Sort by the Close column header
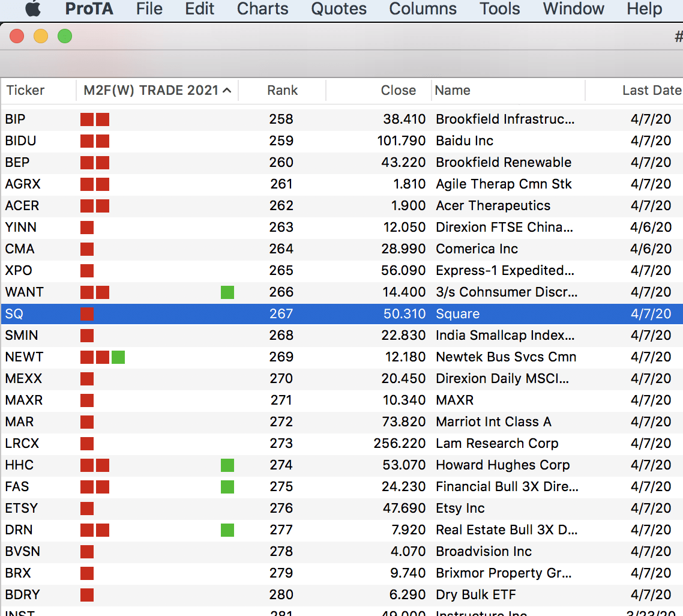Image resolution: width=683 pixels, height=616 pixels. point(398,91)
